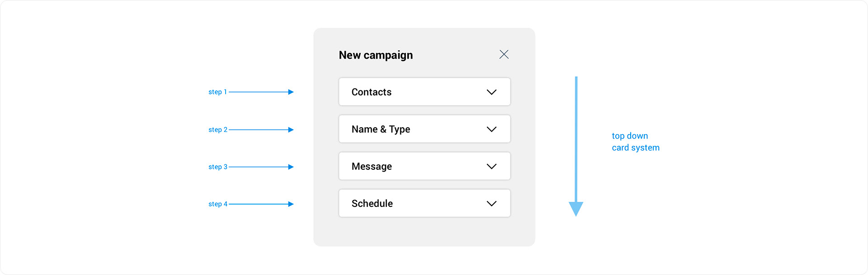
Task: Close the New campaign dialog
Action: pos(504,55)
